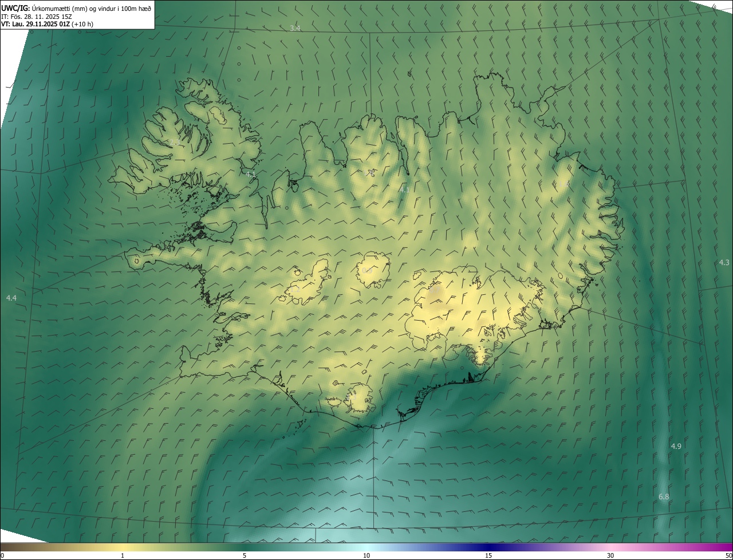Click the 15 tick label on the color scale
Viewport: 733px width, 560px height.
coord(488,555)
